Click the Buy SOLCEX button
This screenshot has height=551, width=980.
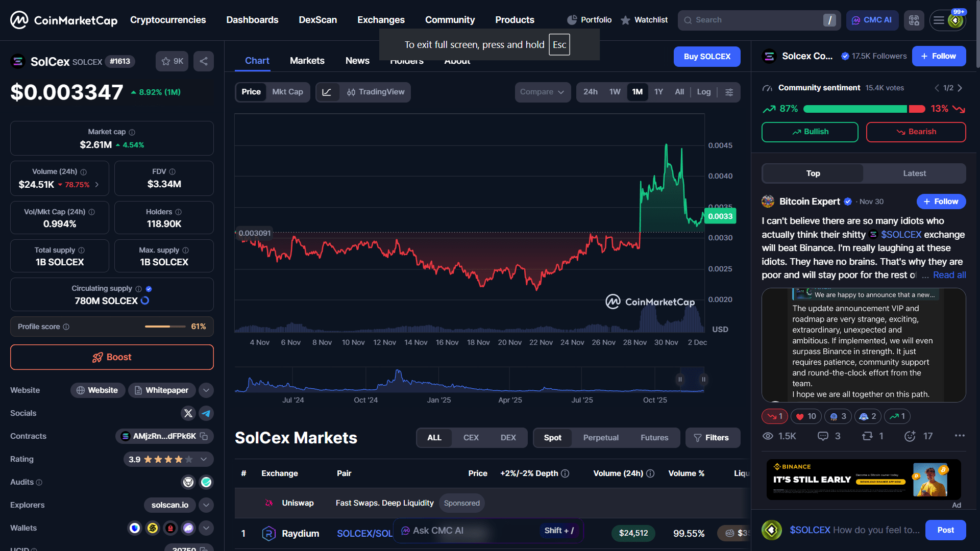pyautogui.click(x=706, y=57)
